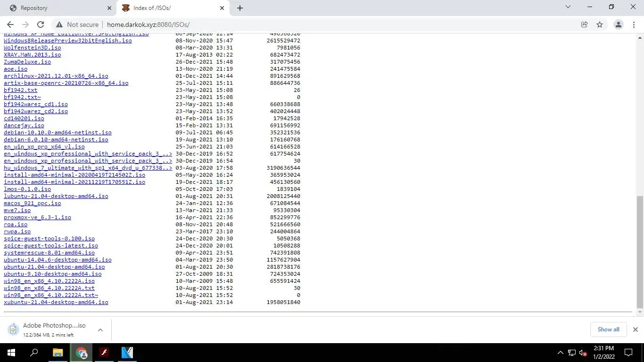Show hidden system tray icons
The width and height of the screenshot is (644, 362).
(x=561, y=353)
